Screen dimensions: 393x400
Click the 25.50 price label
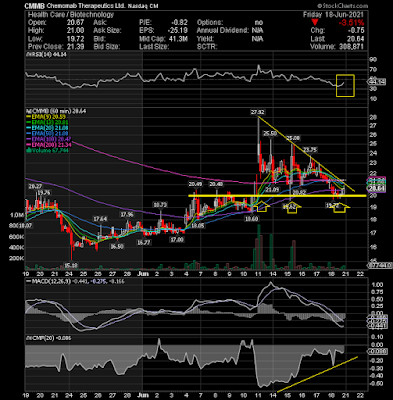pos(270,134)
